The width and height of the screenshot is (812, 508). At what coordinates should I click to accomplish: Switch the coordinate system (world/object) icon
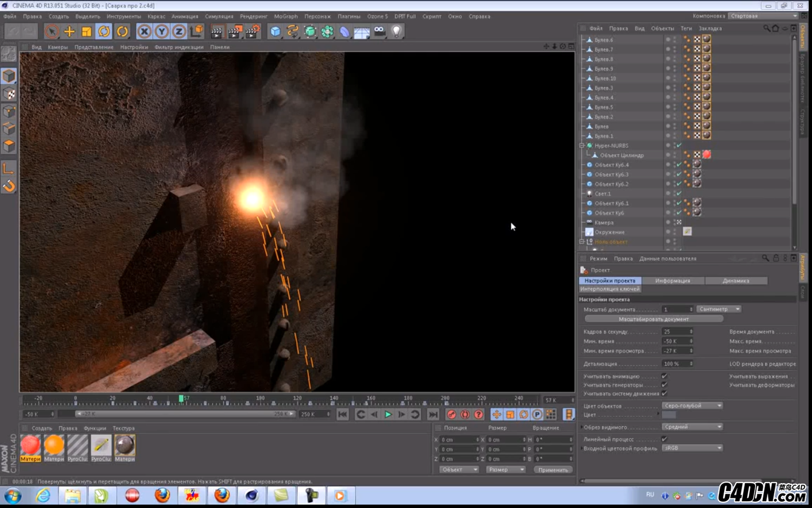196,32
